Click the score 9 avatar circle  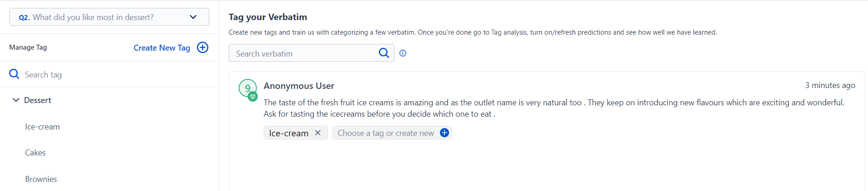247,88
